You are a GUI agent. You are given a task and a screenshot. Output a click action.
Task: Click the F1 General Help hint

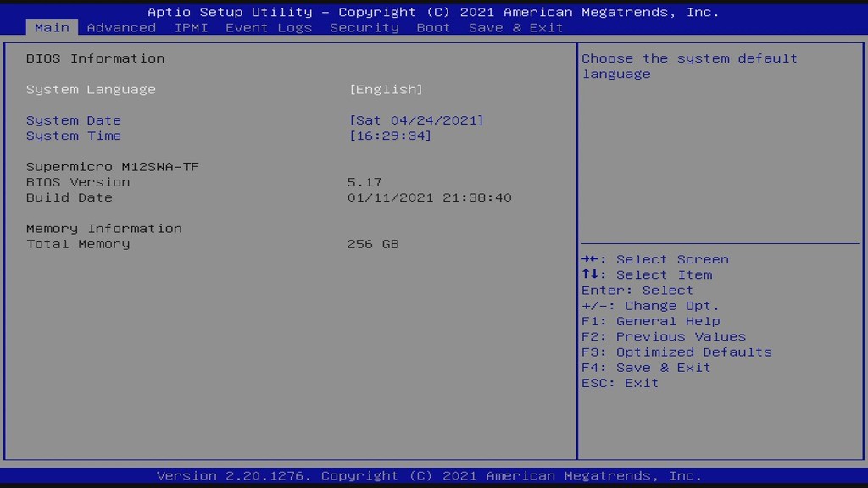[650, 321]
